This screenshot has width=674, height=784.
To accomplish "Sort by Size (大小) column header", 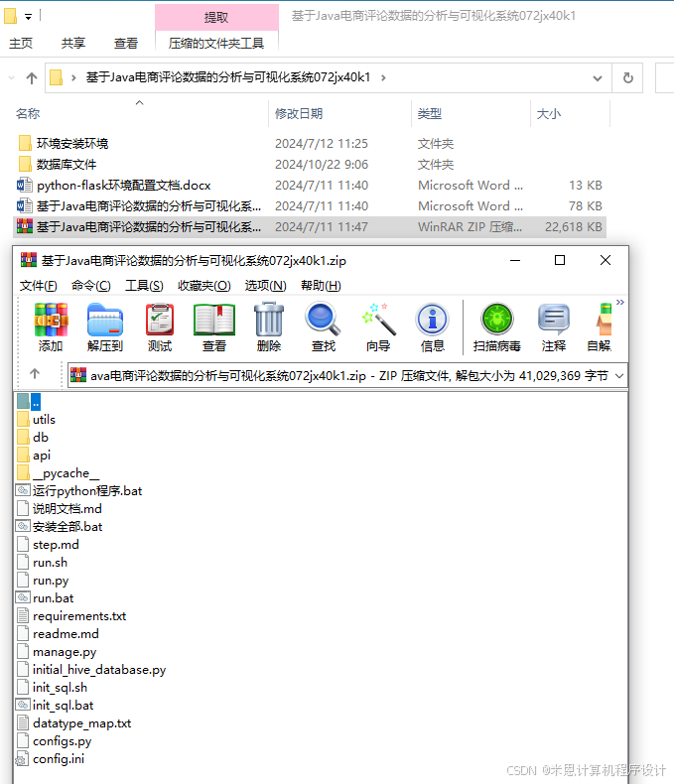I will [549, 114].
